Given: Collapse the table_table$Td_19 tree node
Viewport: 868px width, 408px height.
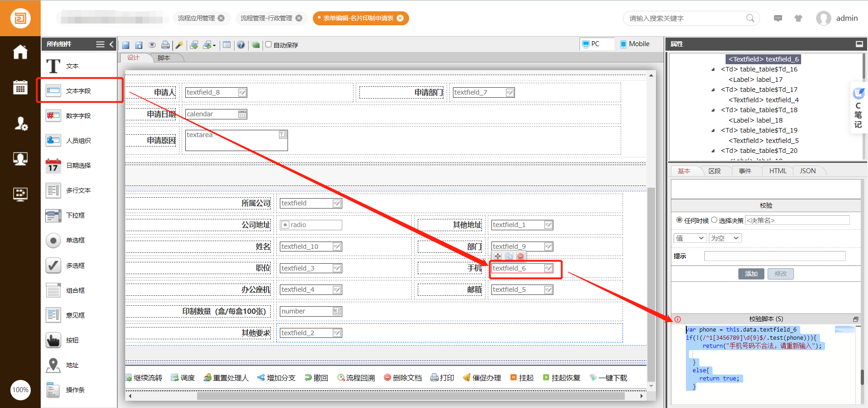Looking at the screenshot, I should pyautogui.click(x=713, y=131).
